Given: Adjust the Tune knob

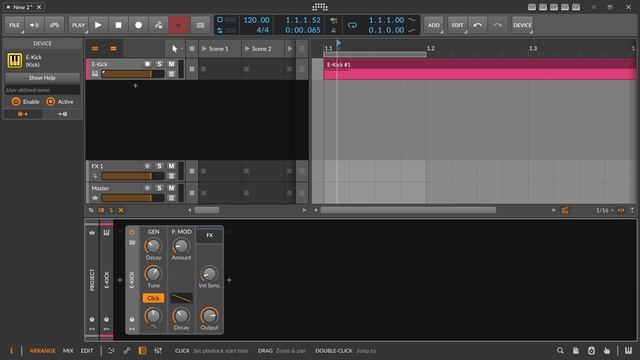Looking at the screenshot, I should (153, 273).
